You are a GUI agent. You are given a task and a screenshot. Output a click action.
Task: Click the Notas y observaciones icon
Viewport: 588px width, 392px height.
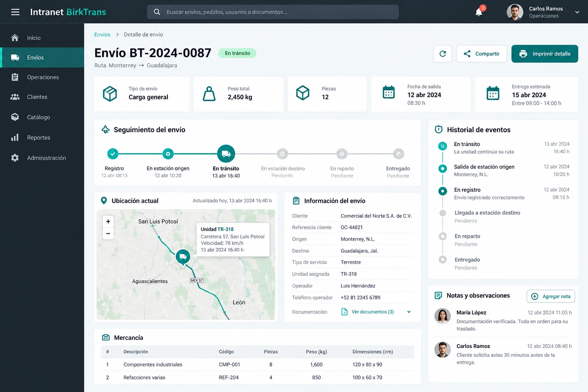pos(438,296)
